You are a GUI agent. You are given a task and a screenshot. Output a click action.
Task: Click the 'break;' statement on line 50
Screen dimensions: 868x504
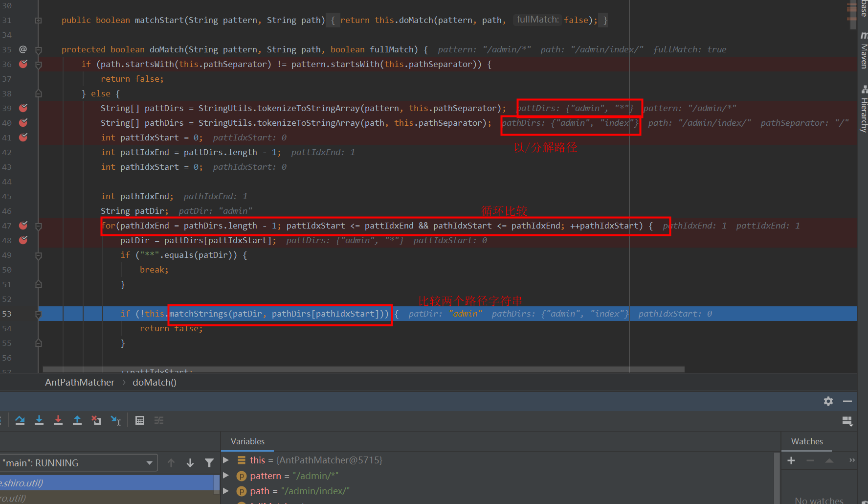(x=154, y=270)
